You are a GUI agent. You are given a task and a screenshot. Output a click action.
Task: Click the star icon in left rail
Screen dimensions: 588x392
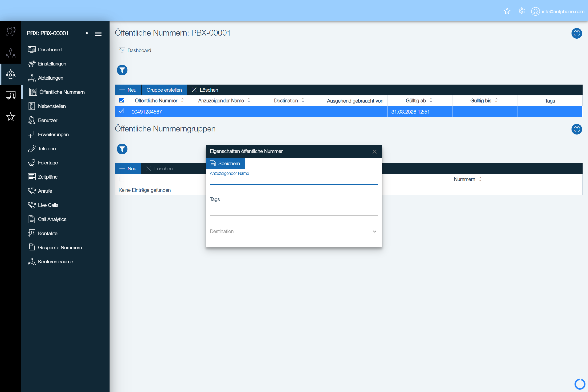[11, 117]
